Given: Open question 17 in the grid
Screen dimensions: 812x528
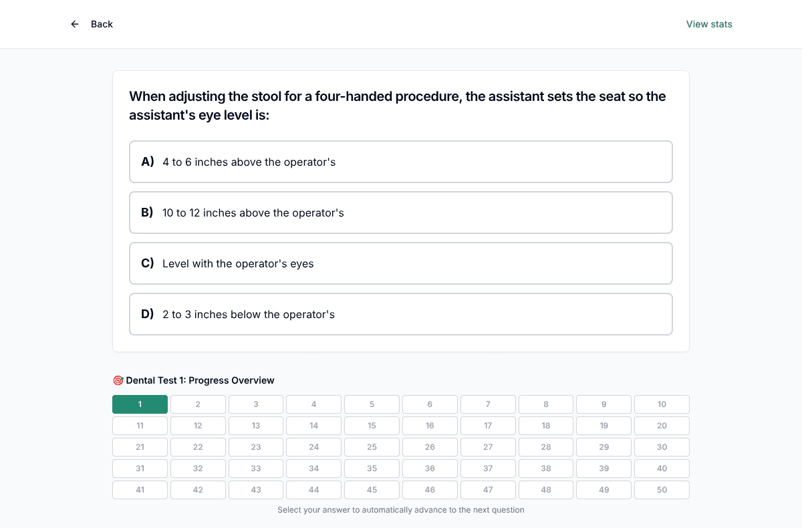Looking at the screenshot, I should click(x=488, y=426).
